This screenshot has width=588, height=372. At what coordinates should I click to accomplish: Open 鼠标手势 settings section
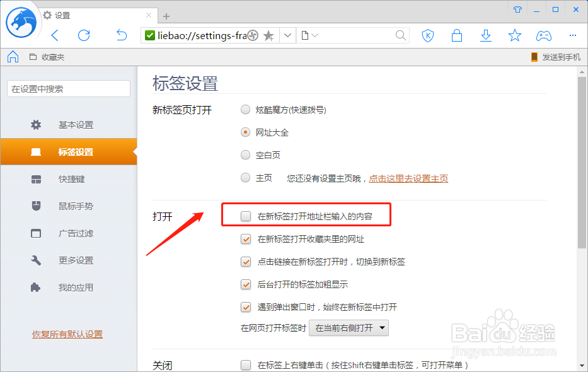click(69, 206)
